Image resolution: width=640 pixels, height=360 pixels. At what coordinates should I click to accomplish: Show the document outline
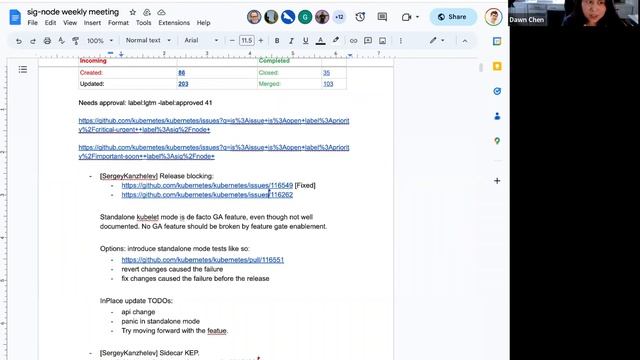pos(23,69)
